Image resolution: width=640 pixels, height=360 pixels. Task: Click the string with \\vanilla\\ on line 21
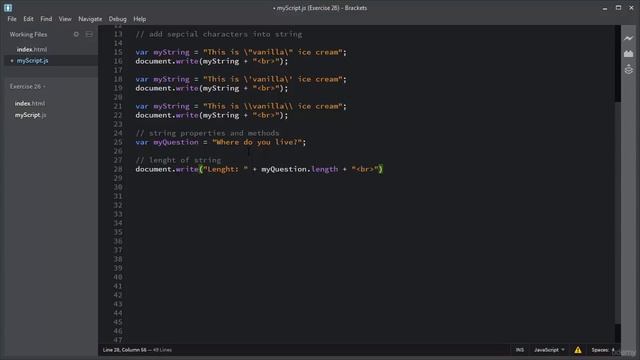coord(273,106)
